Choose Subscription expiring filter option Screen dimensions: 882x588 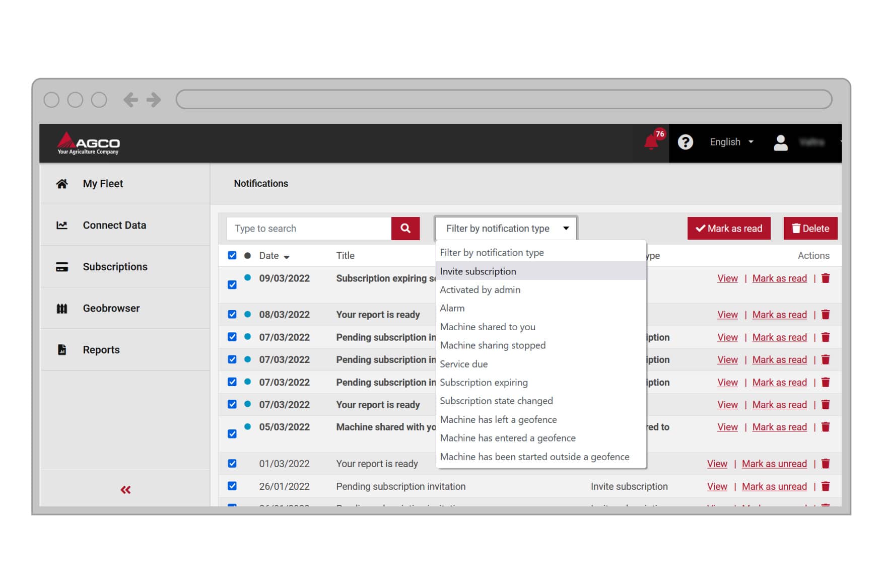[x=541, y=383]
